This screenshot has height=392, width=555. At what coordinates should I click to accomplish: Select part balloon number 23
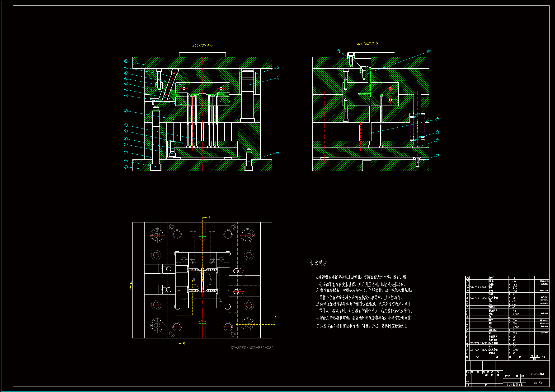[429, 51]
